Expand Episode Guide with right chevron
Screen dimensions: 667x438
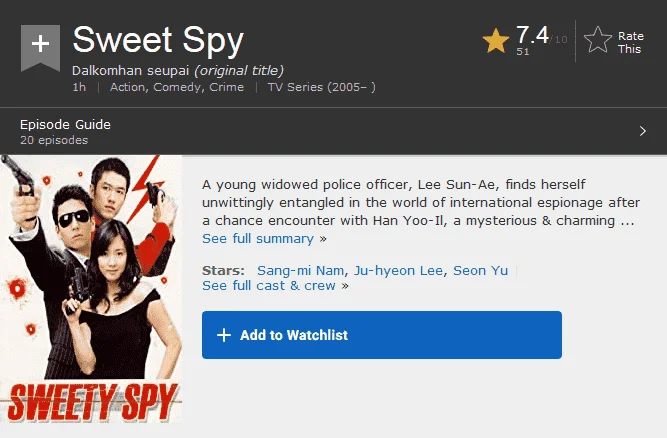(x=642, y=131)
